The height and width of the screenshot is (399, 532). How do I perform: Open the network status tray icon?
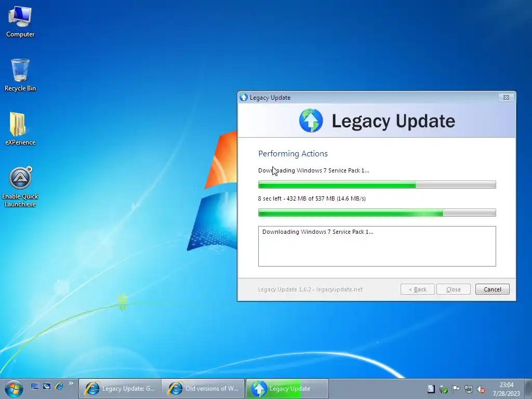(x=468, y=389)
